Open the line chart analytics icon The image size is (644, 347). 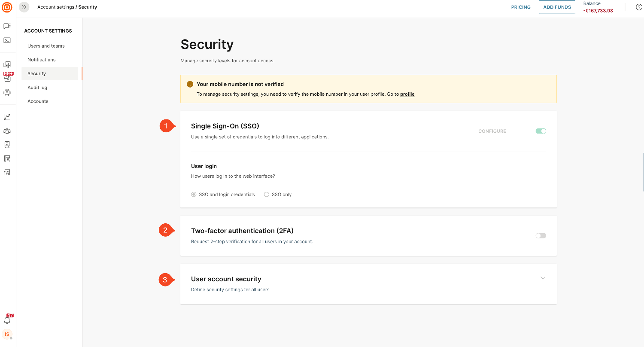7,117
